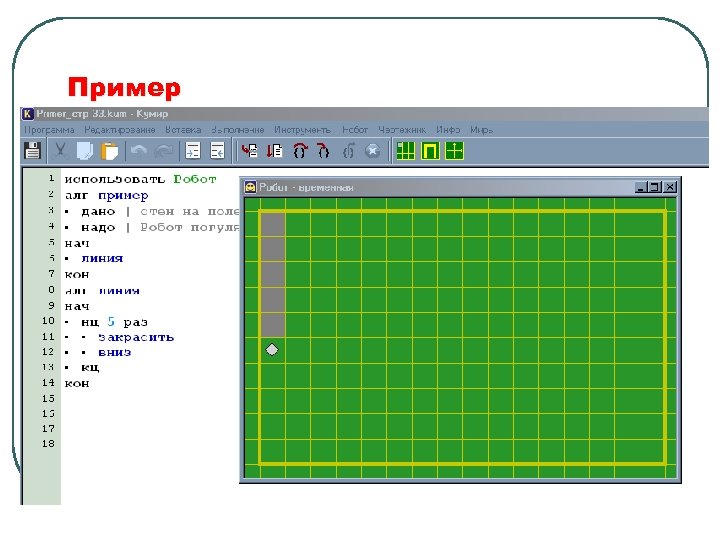Click the Robot window title bar icon
This screenshot has height=540, width=720.
tap(250, 187)
